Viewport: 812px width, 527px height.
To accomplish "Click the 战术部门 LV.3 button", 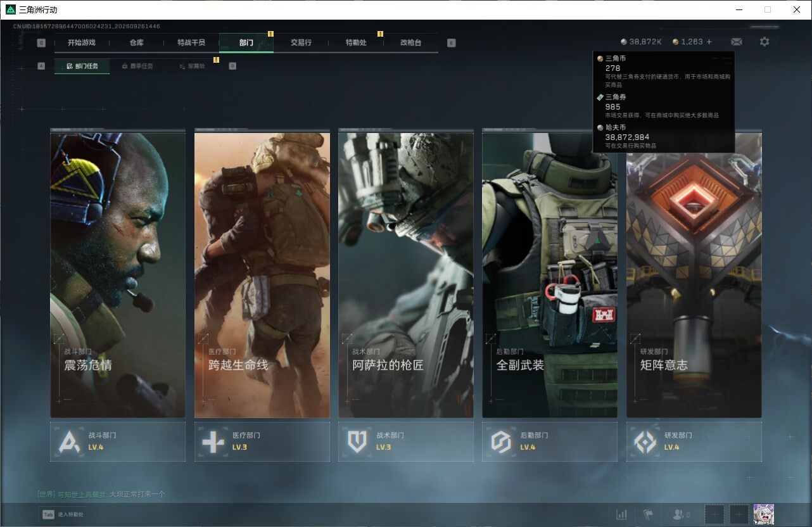I will tap(406, 441).
